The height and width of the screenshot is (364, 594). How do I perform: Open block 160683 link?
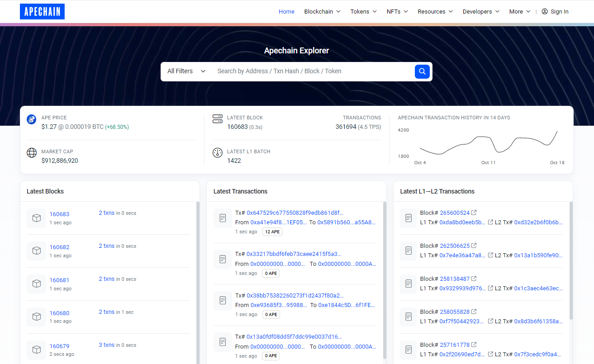(59, 214)
